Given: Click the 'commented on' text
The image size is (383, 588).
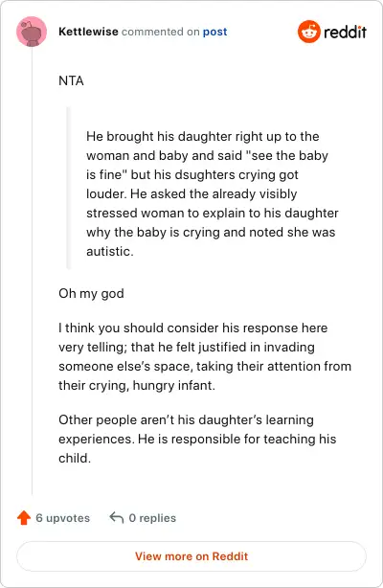Looking at the screenshot, I should 160,32.
